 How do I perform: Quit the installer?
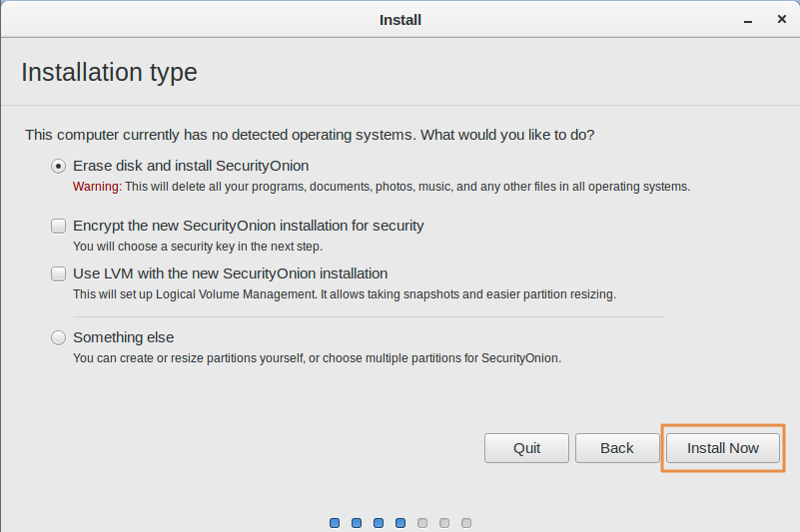(526, 448)
